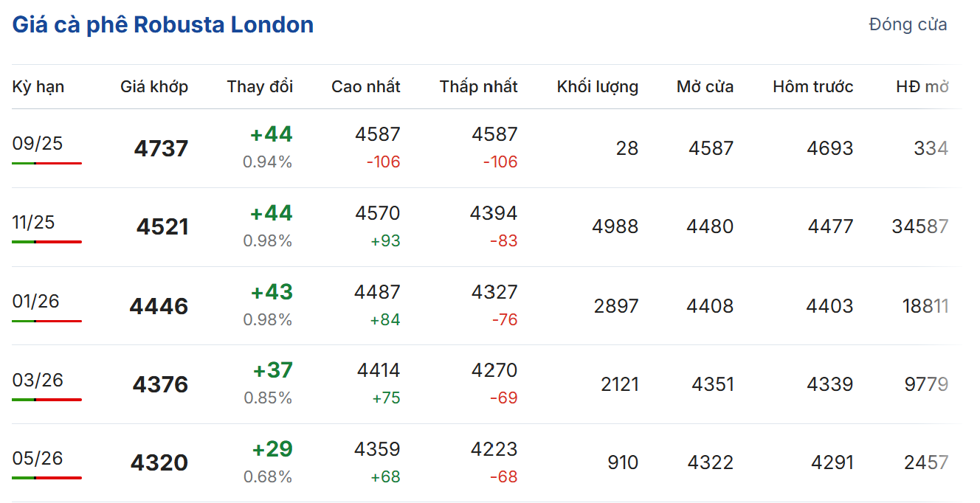The height and width of the screenshot is (503, 980).
Task: Click the 4737 matched price
Action: 161,148
